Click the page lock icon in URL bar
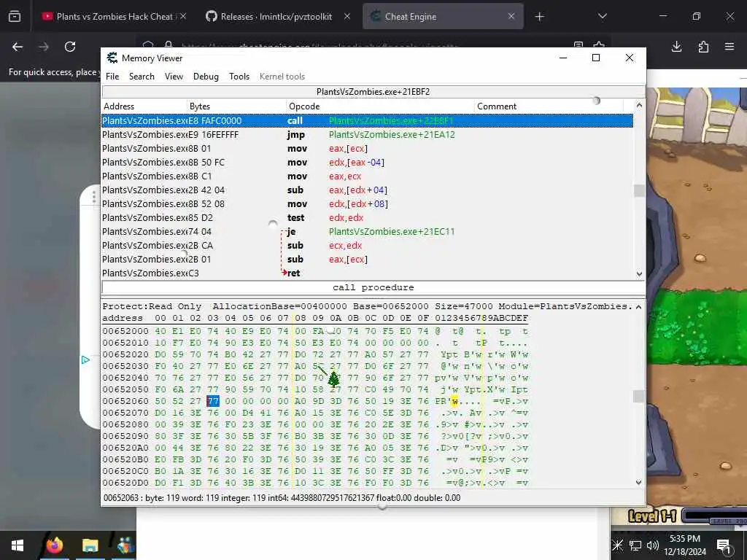Image resolution: width=747 pixels, height=560 pixels. pyautogui.click(x=169, y=44)
